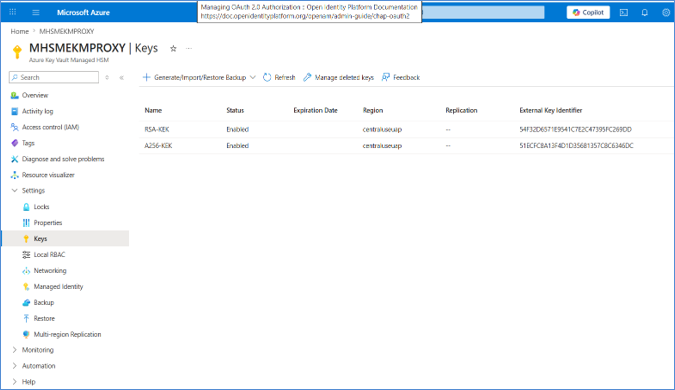Click the Copilot button
675x390 pixels.
click(588, 12)
